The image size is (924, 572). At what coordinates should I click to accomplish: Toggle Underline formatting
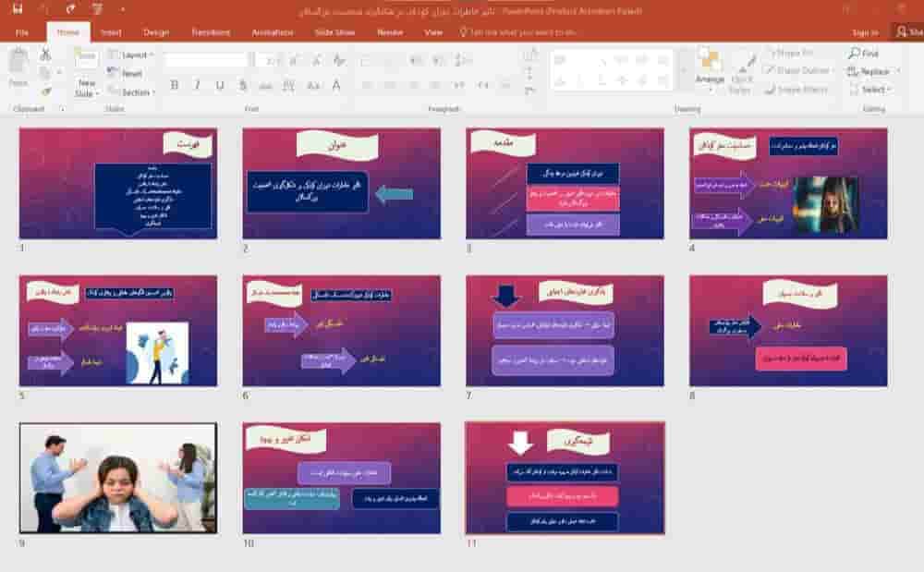coord(220,85)
